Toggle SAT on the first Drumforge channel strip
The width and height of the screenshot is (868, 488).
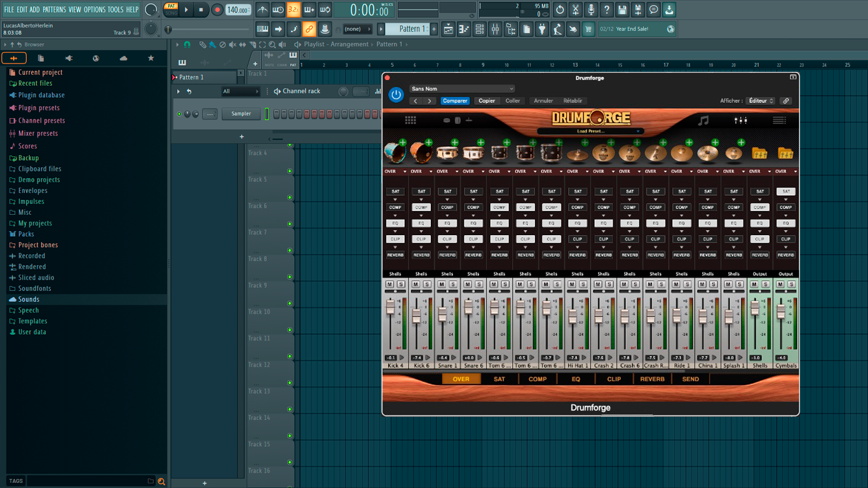click(395, 191)
